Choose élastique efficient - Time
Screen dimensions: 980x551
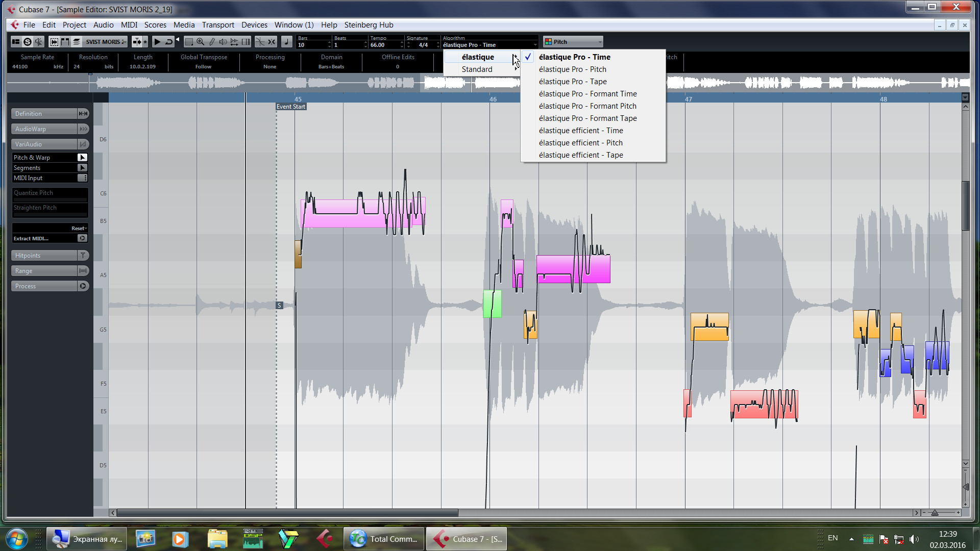[x=593, y=131]
